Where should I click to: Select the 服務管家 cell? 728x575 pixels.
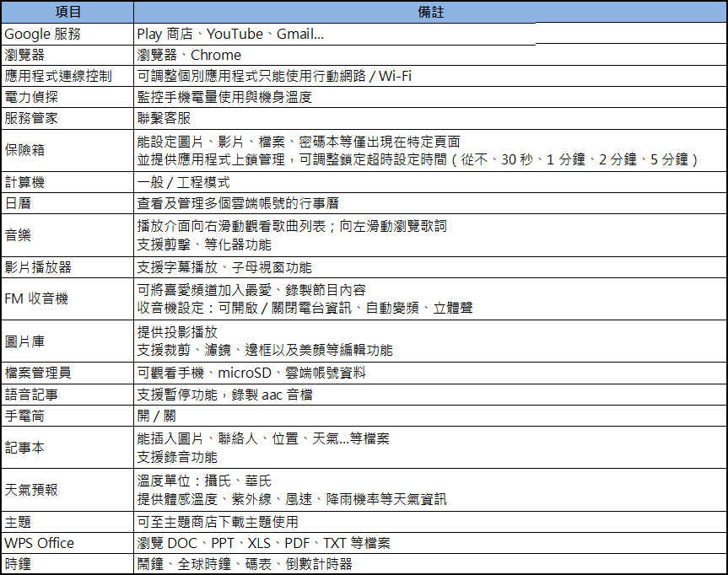point(67,119)
